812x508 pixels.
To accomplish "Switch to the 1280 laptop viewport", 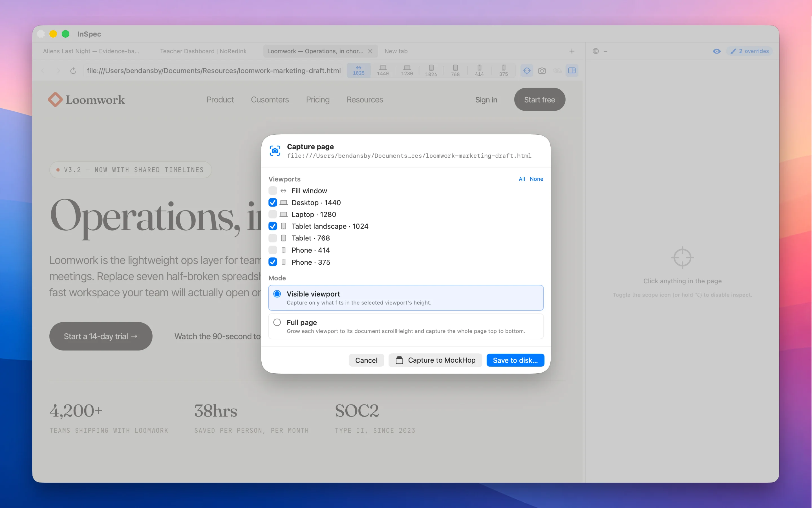I will pos(407,71).
